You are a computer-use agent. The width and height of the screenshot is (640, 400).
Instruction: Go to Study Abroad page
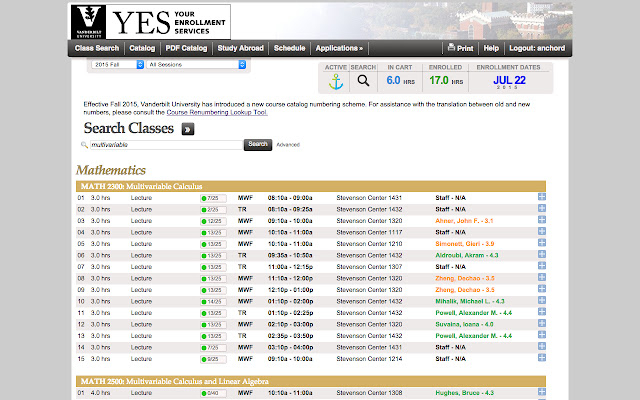point(240,48)
